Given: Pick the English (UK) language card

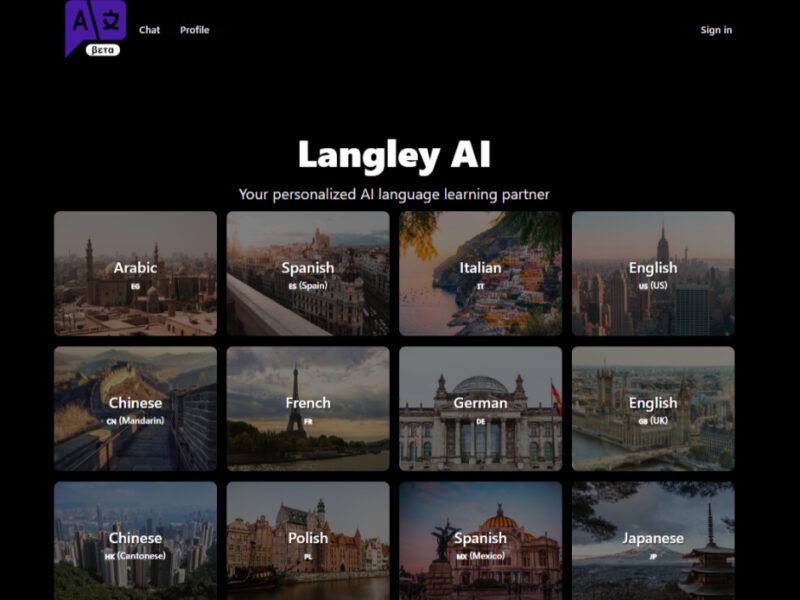Looking at the screenshot, I should pyautogui.click(x=653, y=408).
